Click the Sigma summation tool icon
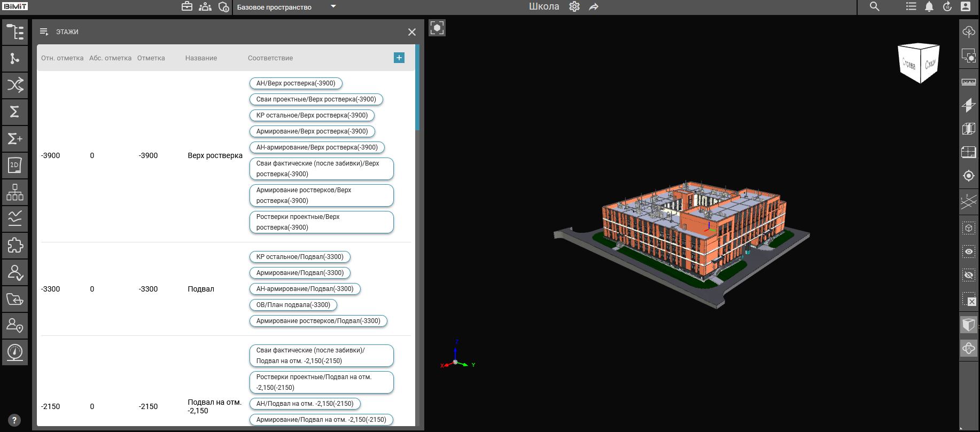Viewport: 980px width, 432px height. click(x=15, y=112)
